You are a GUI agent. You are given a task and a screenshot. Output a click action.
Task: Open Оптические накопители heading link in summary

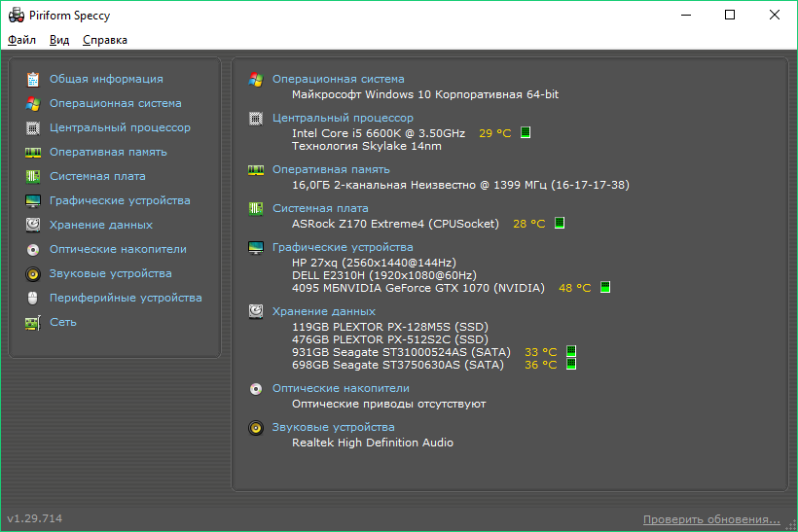click(x=341, y=388)
